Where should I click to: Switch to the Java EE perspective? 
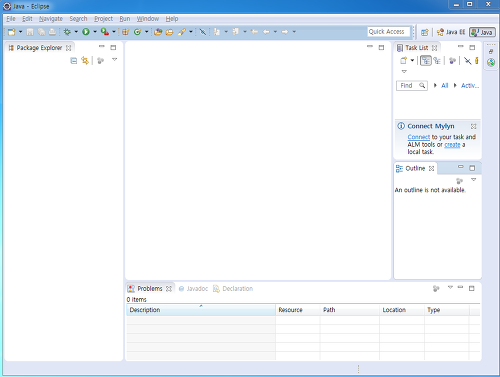coord(451,32)
